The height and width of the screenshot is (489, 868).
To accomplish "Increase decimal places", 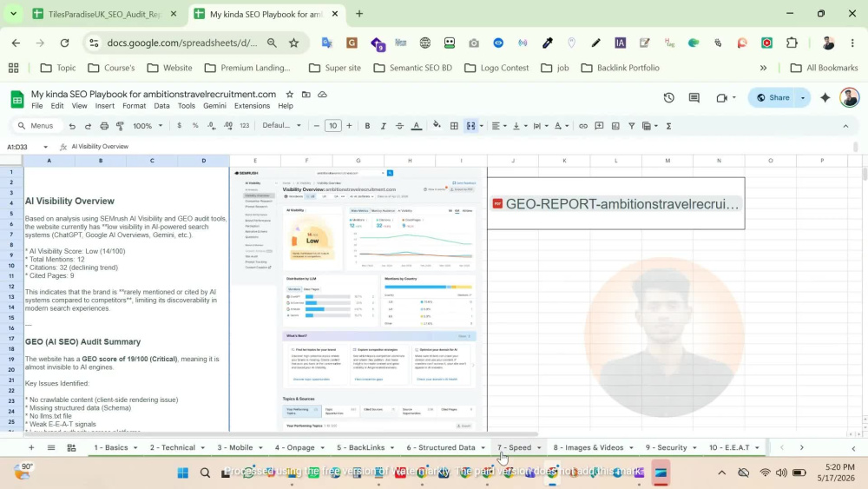I will pos(228,126).
